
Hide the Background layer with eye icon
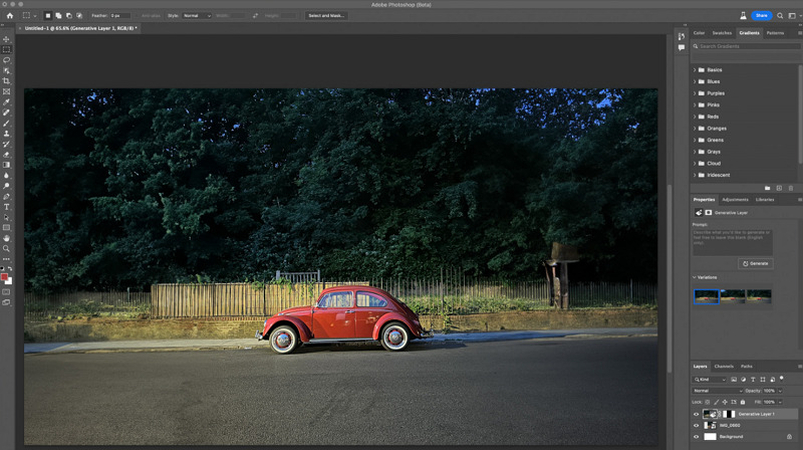click(696, 437)
